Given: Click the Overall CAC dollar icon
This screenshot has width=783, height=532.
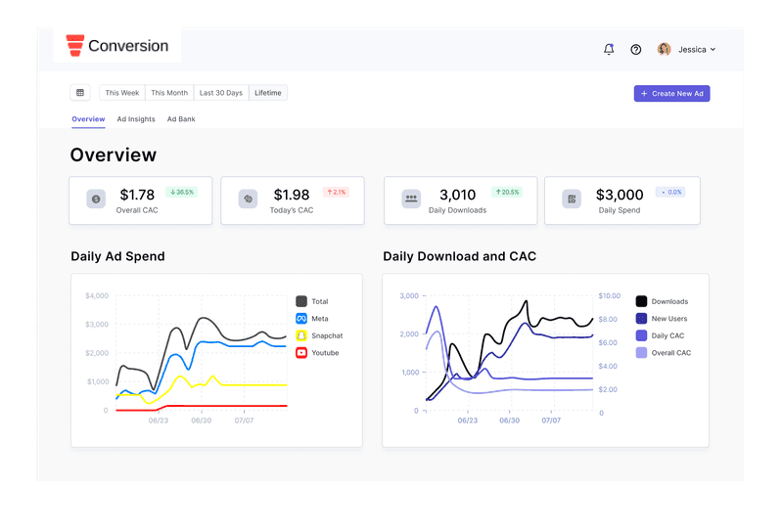Looking at the screenshot, I should tap(96, 199).
